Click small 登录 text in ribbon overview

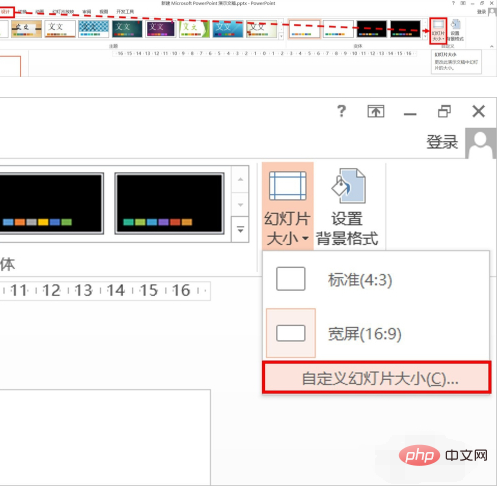(481, 12)
